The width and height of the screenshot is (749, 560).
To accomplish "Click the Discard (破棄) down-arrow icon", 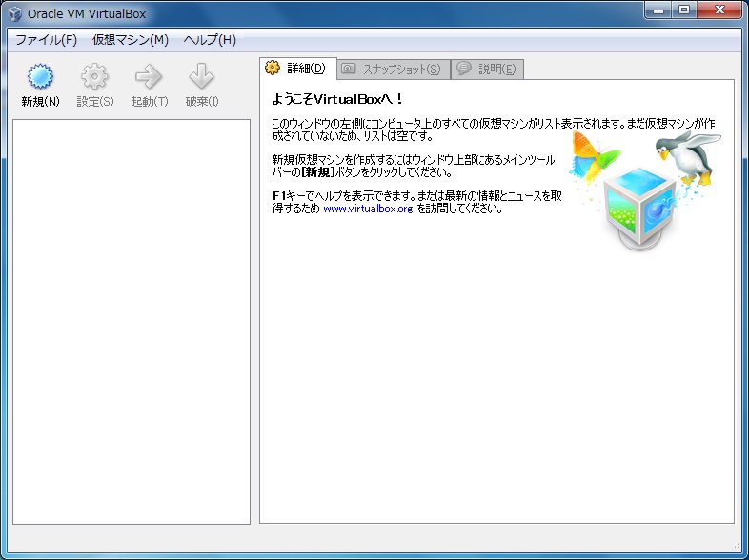I will click(x=201, y=76).
